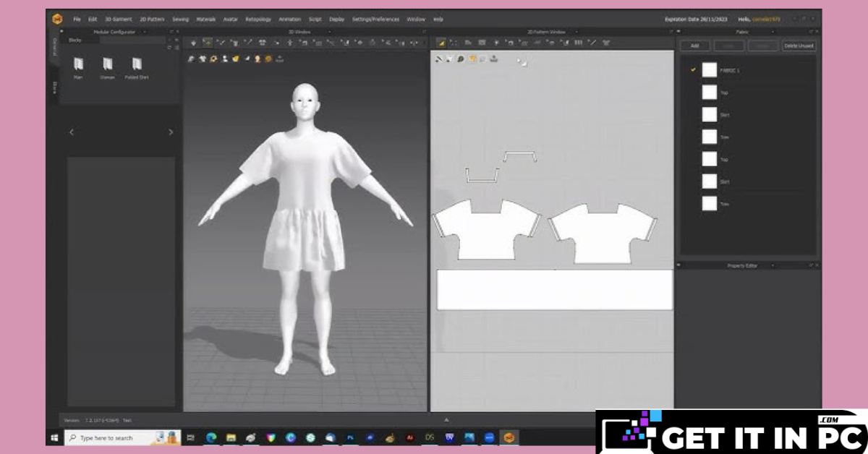Select the highlighted Select/Move tool in 3D toolbar
Screen dimensions: 868x454
click(x=208, y=43)
